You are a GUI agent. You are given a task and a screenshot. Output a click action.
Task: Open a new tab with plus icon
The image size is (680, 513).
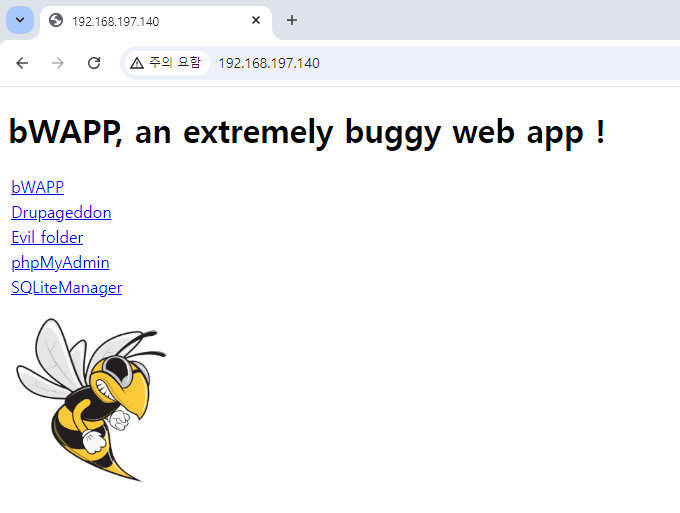pos(292,20)
